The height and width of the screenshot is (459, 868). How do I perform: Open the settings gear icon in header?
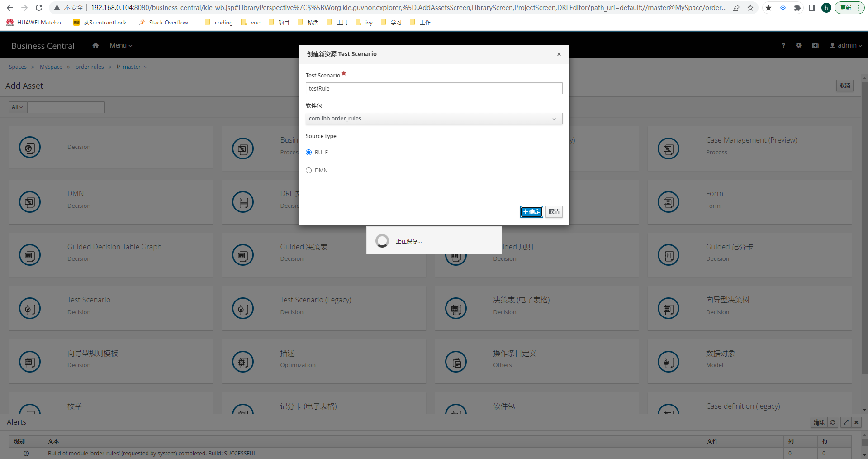point(798,45)
